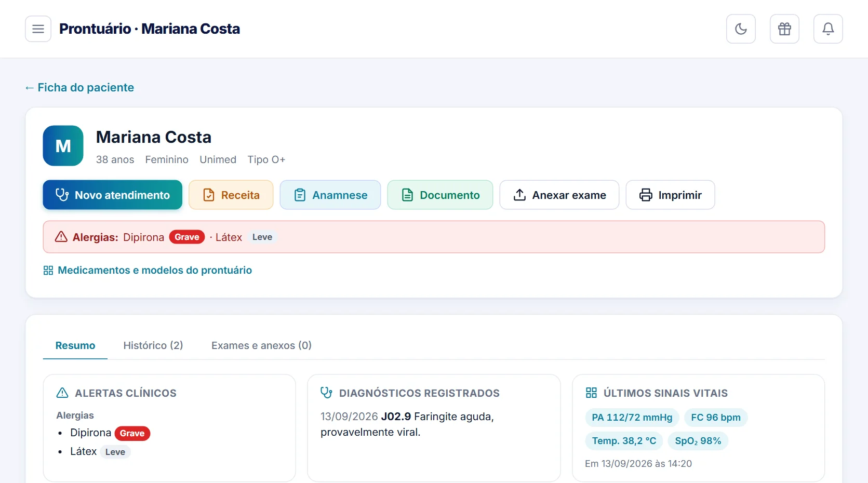
Task: Click the warning triangle in the Alergias banner
Action: tap(61, 237)
